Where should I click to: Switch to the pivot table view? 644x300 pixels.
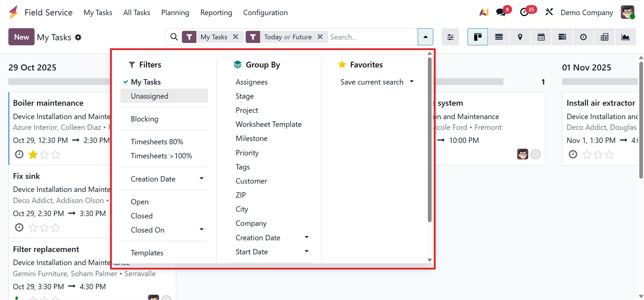click(604, 37)
